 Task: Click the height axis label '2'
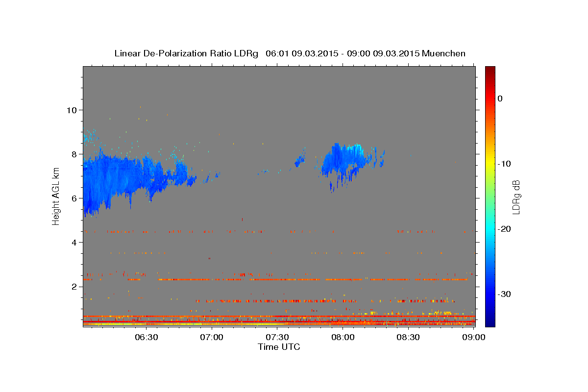[x=75, y=287]
